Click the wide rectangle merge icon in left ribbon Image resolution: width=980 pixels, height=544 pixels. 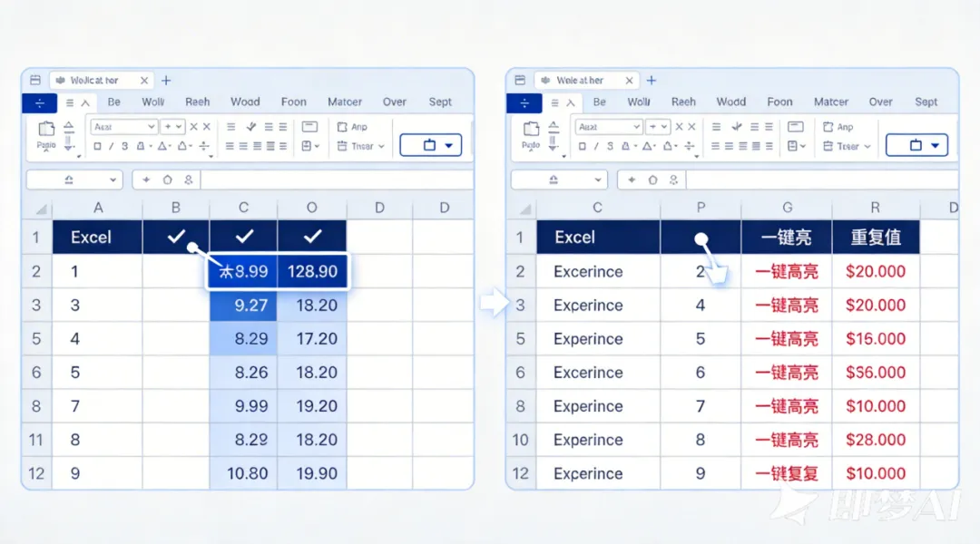(309, 127)
